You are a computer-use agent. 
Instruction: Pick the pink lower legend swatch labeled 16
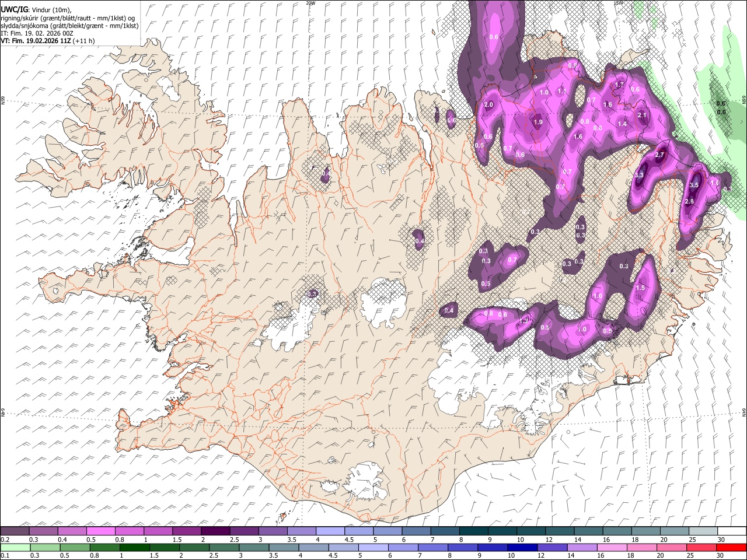(x=612, y=548)
